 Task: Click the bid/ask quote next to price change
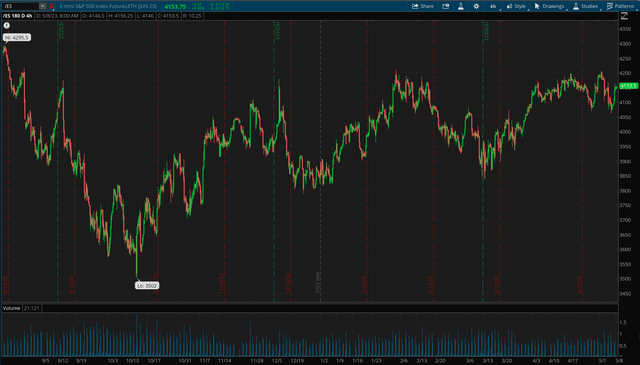pos(220,6)
